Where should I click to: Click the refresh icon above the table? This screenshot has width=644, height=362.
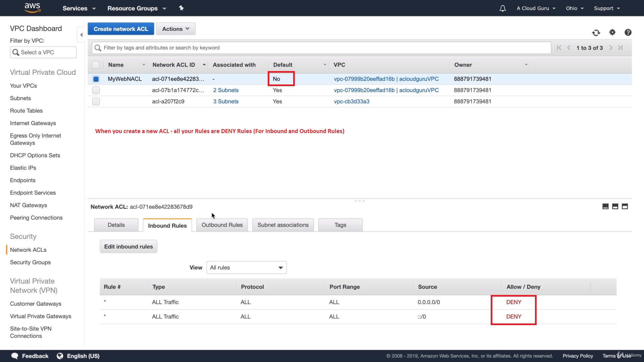(x=596, y=33)
